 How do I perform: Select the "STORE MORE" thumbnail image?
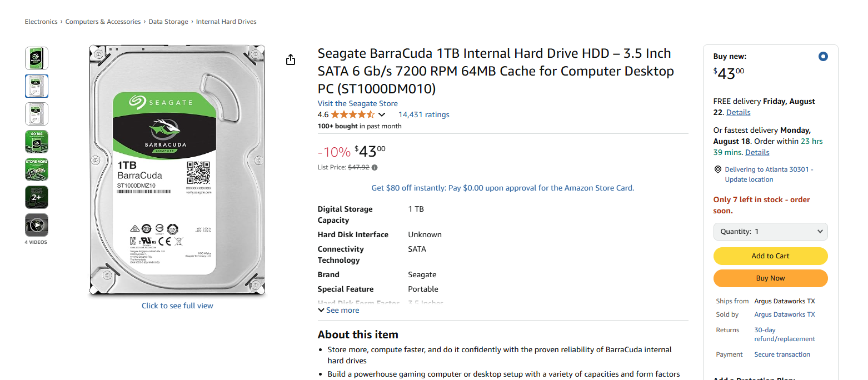37,169
